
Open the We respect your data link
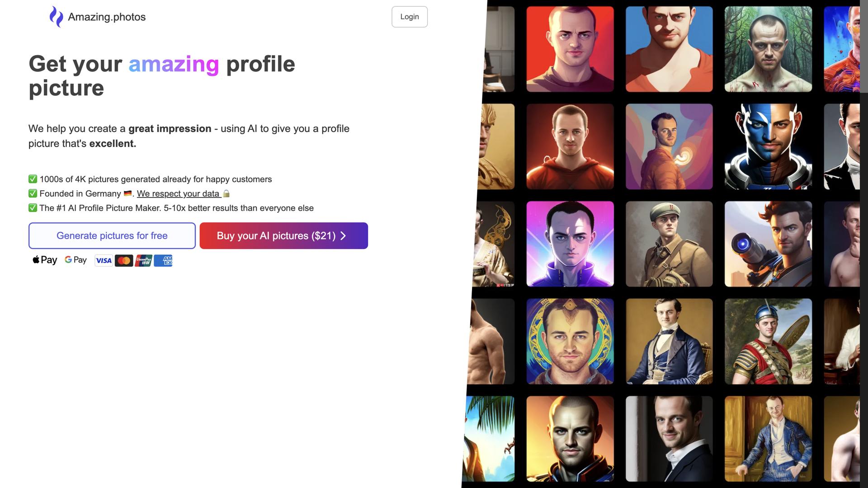[x=178, y=193]
